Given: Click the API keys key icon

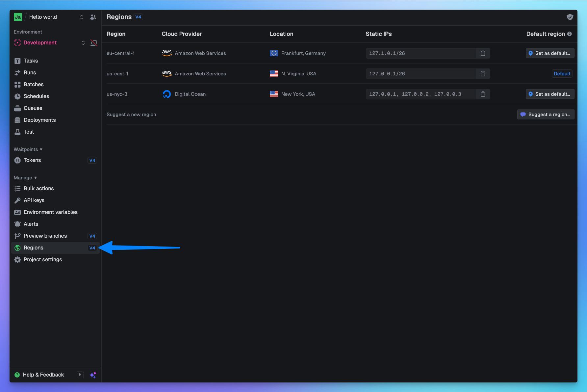Looking at the screenshot, I should pyautogui.click(x=17, y=200).
